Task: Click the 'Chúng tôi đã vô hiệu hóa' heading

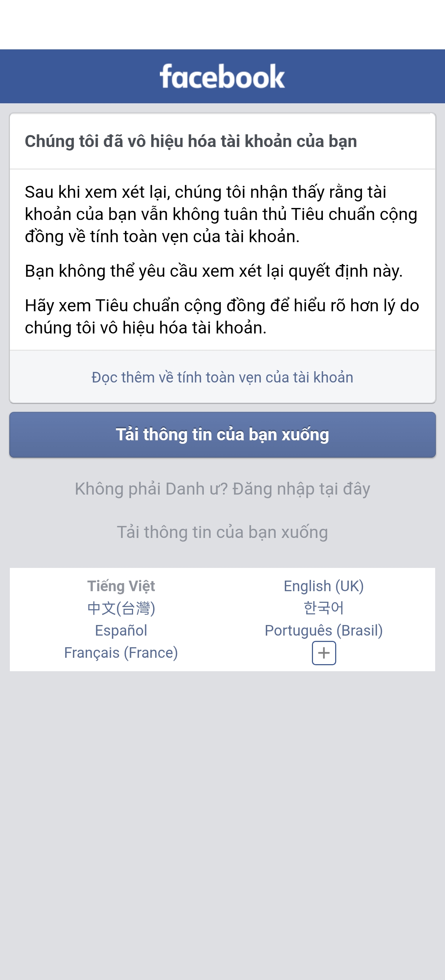Action: [x=191, y=141]
